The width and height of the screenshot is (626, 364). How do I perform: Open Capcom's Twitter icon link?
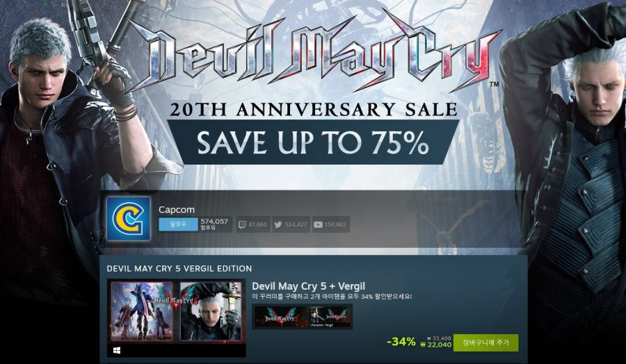coord(278,224)
